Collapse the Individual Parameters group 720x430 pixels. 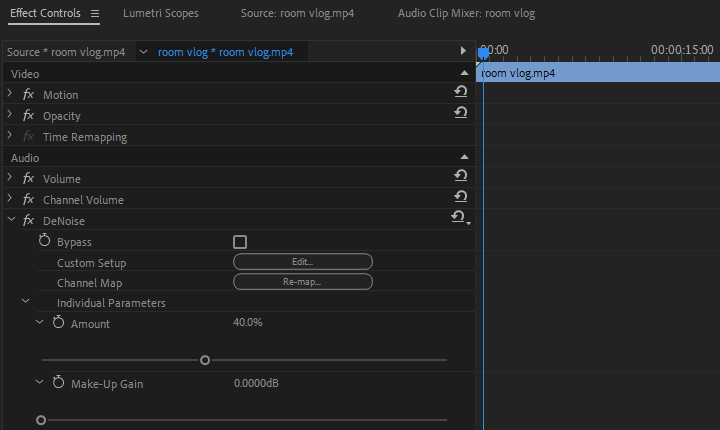tap(26, 302)
